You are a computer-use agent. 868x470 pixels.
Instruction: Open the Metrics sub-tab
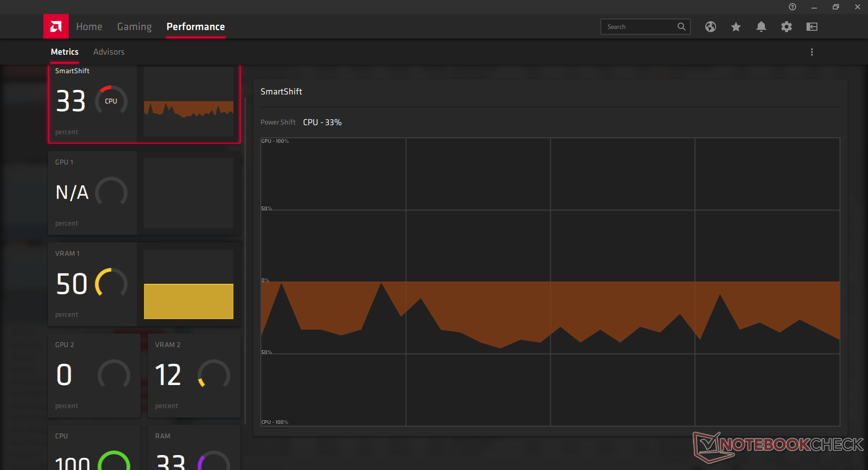point(65,52)
